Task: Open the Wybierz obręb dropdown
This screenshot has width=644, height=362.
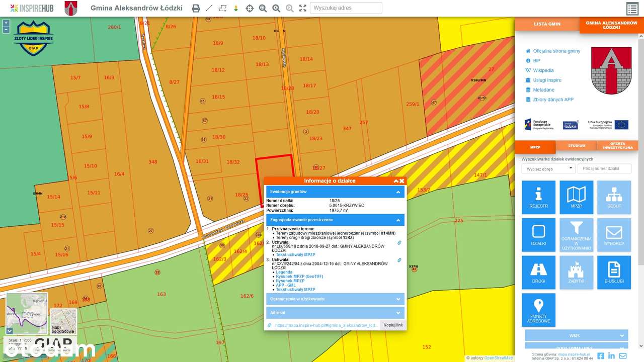Action: (548, 169)
